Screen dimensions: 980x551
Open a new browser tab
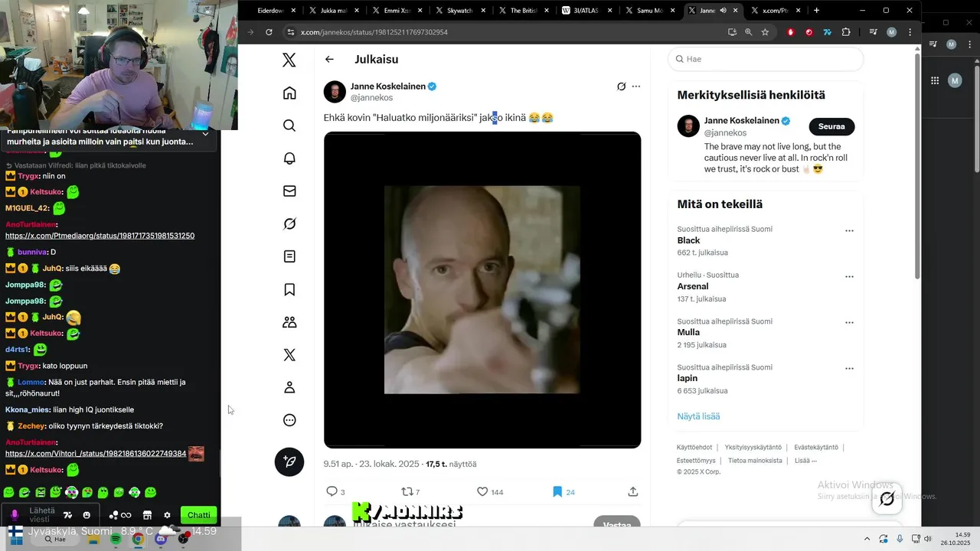coord(816,11)
